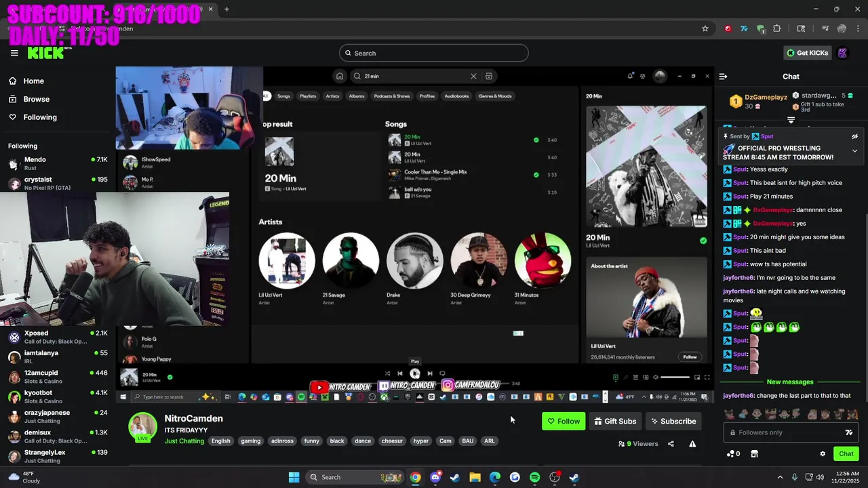This screenshot has width=868, height=488.
Task: Open 12amcupid's channel in sidebar
Action: pos(58,376)
